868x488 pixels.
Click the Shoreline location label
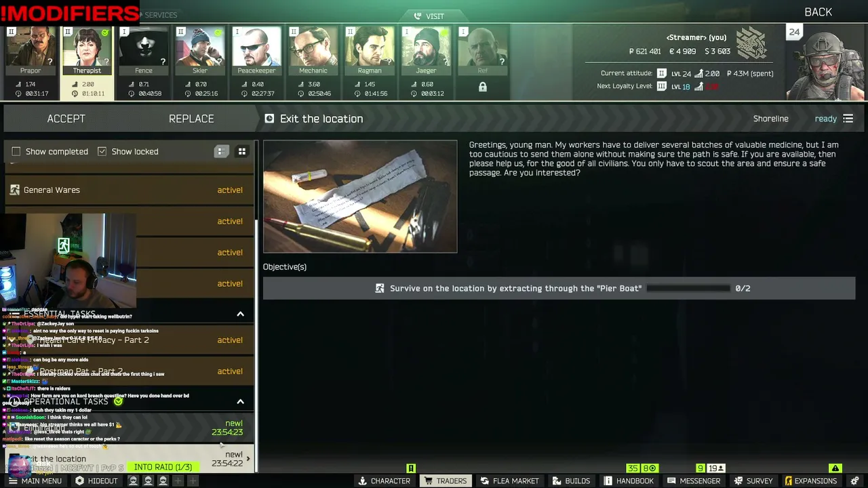click(x=770, y=119)
